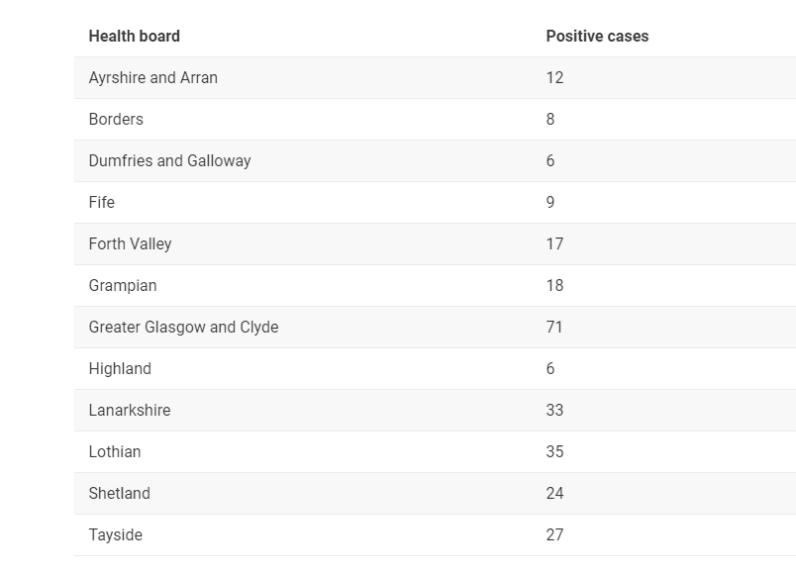
Task: Click Greater Glasgow and Clyde row
Action: tap(435, 327)
